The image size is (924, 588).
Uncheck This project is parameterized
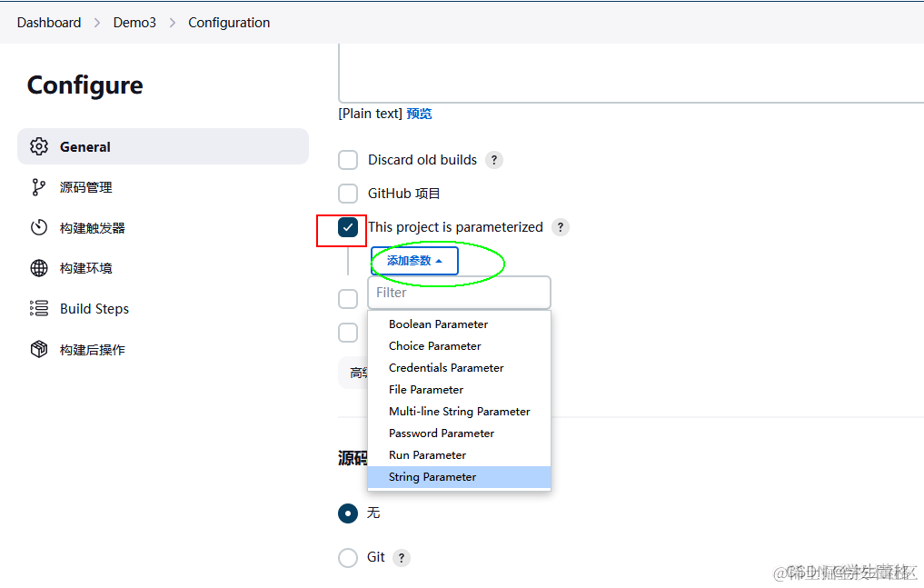(348, 227)
